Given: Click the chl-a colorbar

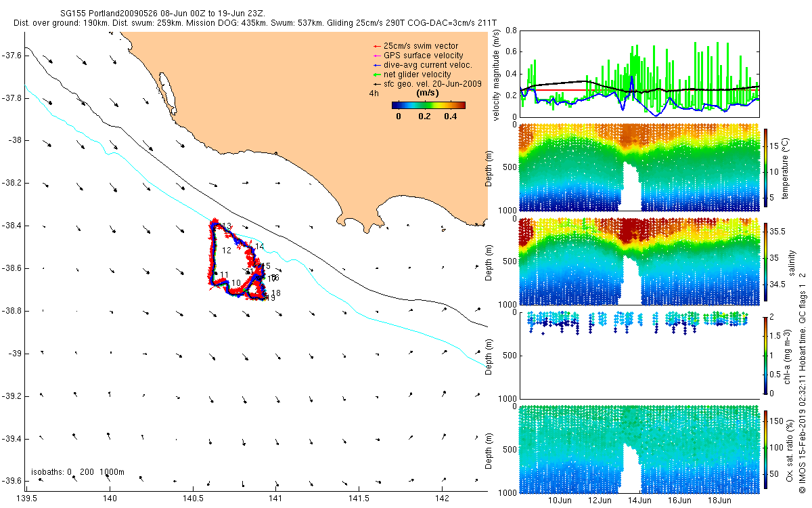Looking at the screenshot, I should coord(766,355).
